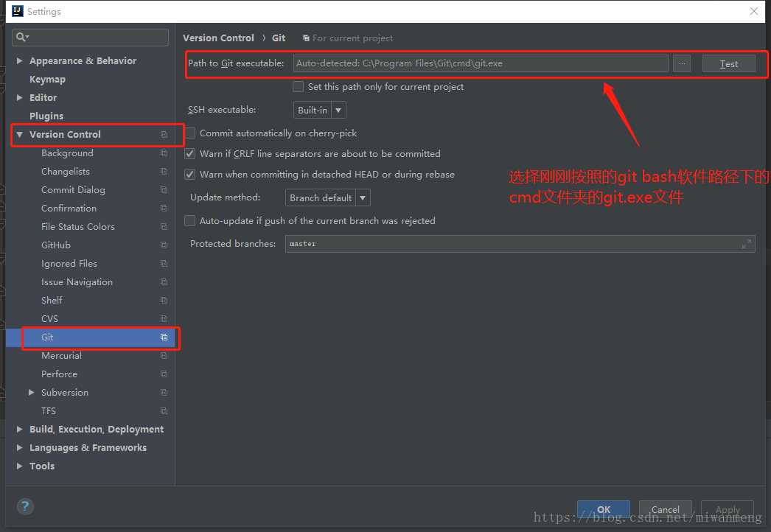Open the SSH executable Built-in dropdown
The height and width of the screenshot is (532, 771).
tap(320, 110)
